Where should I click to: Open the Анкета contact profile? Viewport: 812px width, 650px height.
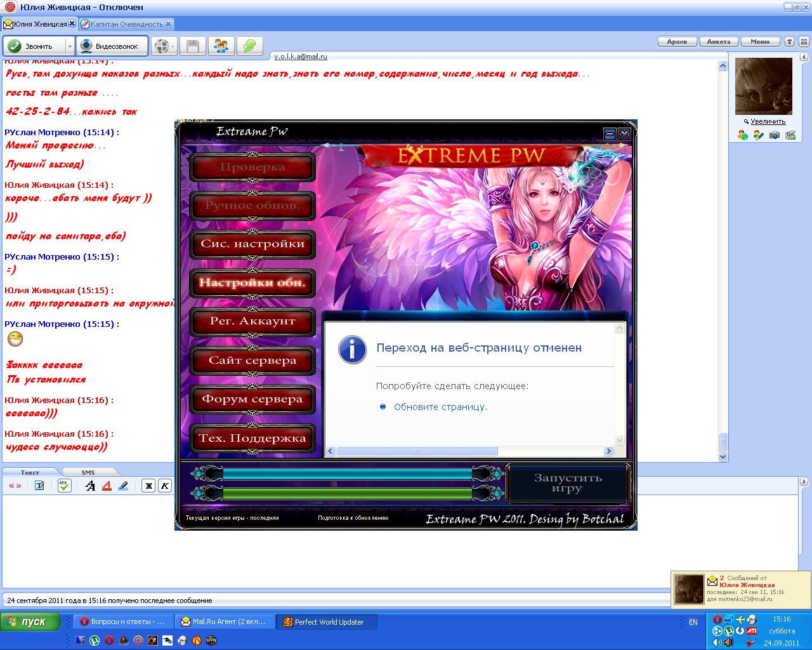coord(719,42)
